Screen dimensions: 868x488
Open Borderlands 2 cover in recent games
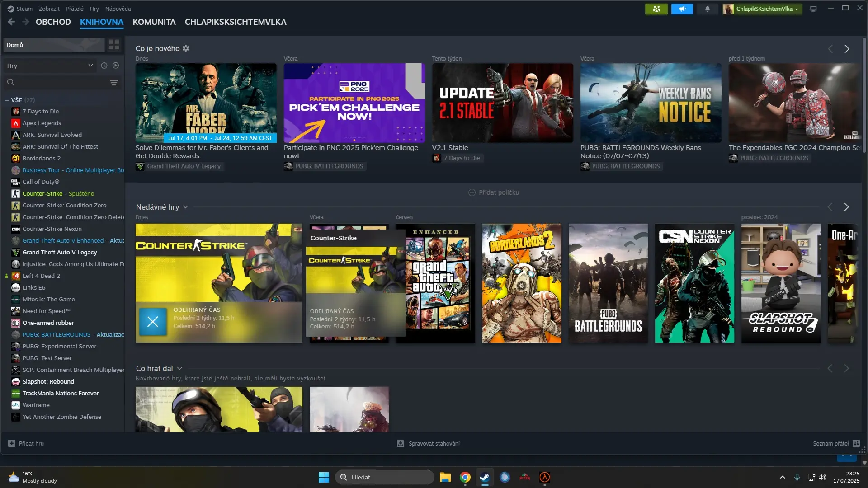[x=522, y=283]
